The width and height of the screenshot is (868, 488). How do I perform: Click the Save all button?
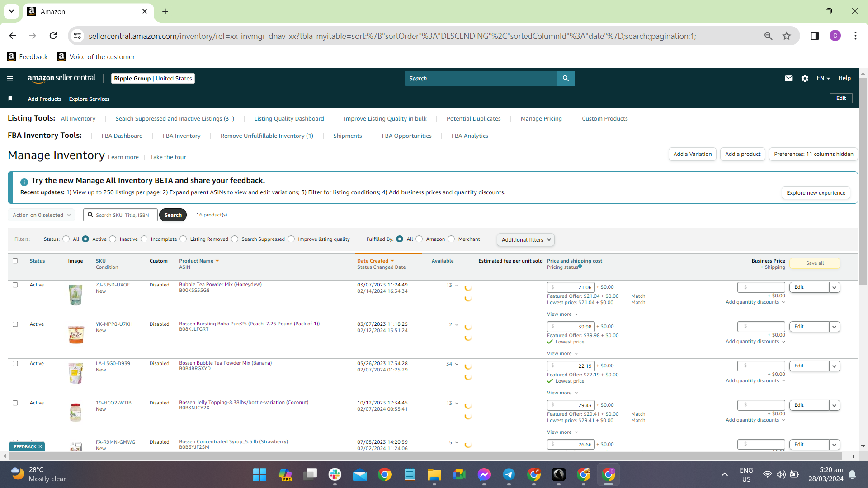[815, 263]
